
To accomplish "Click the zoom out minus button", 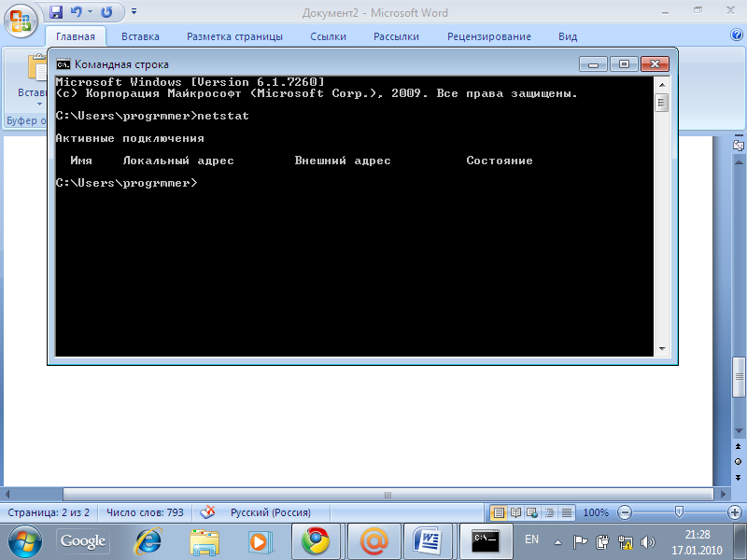I will 624,512.
